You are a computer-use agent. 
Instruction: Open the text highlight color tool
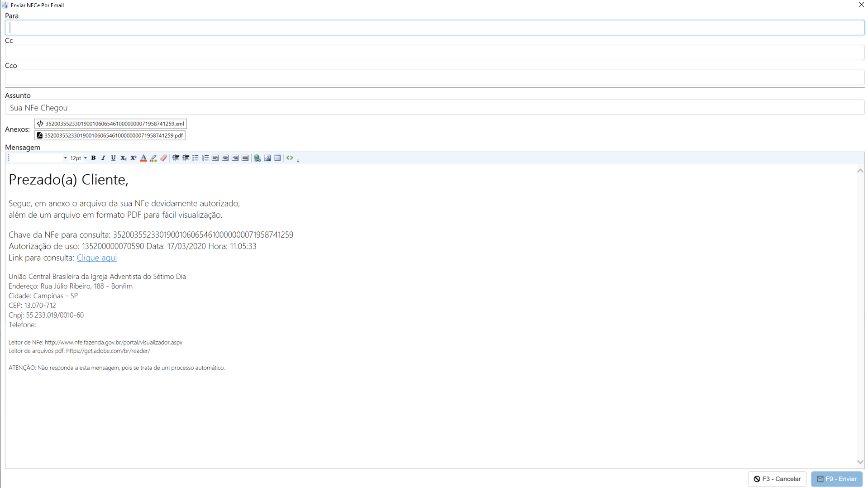(153, 158)
